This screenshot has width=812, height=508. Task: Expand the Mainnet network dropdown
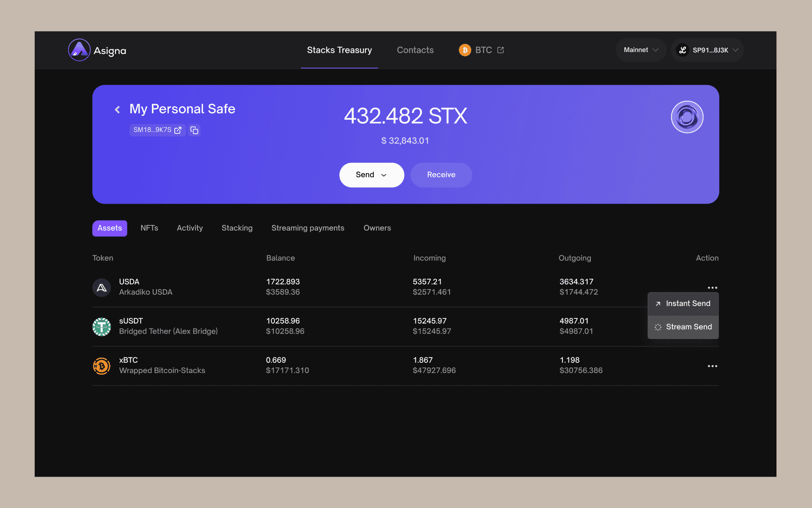click(x=641, y=50)
